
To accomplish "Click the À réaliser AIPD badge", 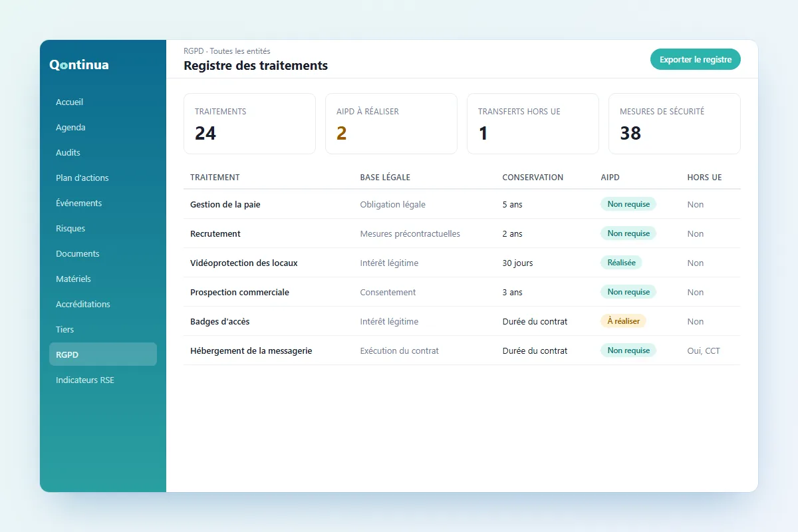I will pos(623,321).
